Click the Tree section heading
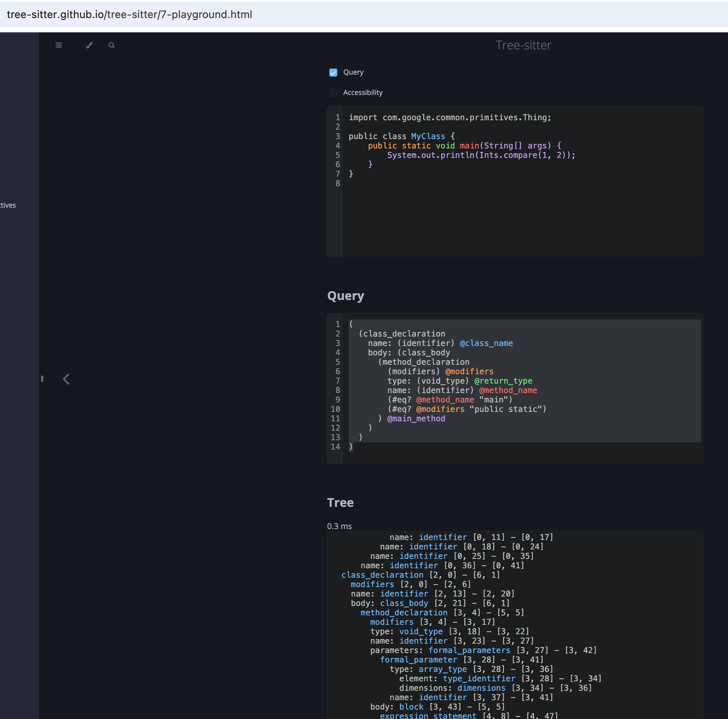The image size is (728, 719). pos(340,503)
